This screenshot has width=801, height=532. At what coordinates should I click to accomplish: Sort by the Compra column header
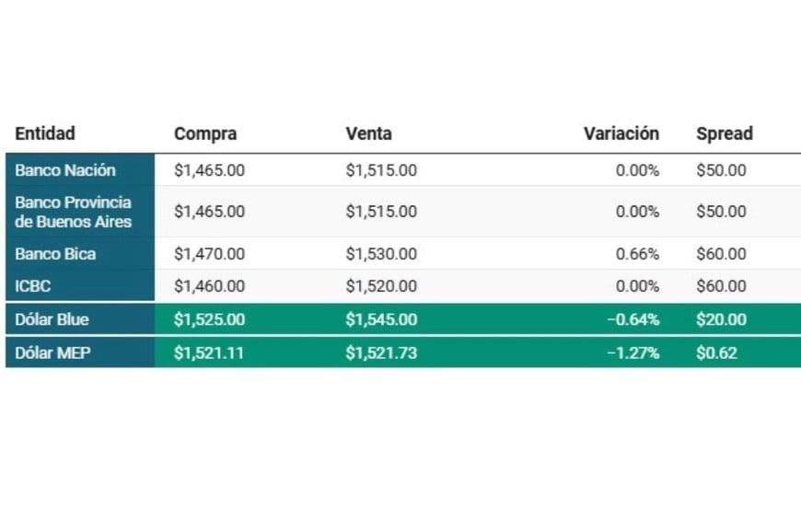tap(205, 133)
